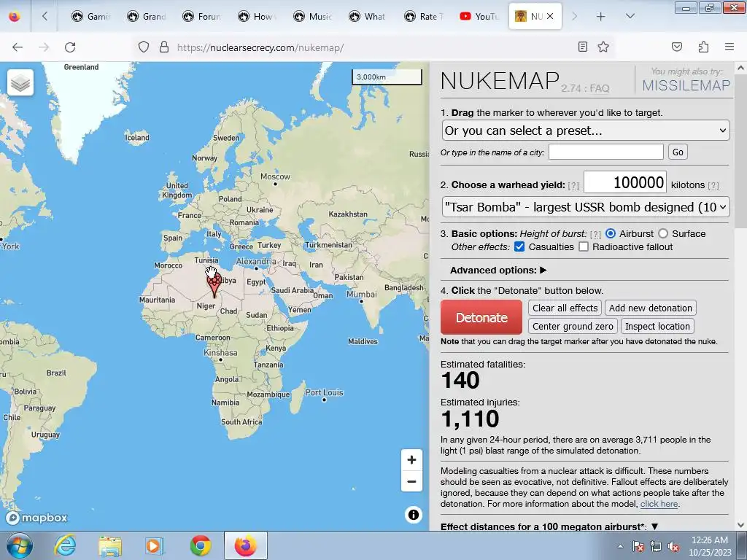
Task: Close the NUKEMAP tab
Action: tap(550, 16)
